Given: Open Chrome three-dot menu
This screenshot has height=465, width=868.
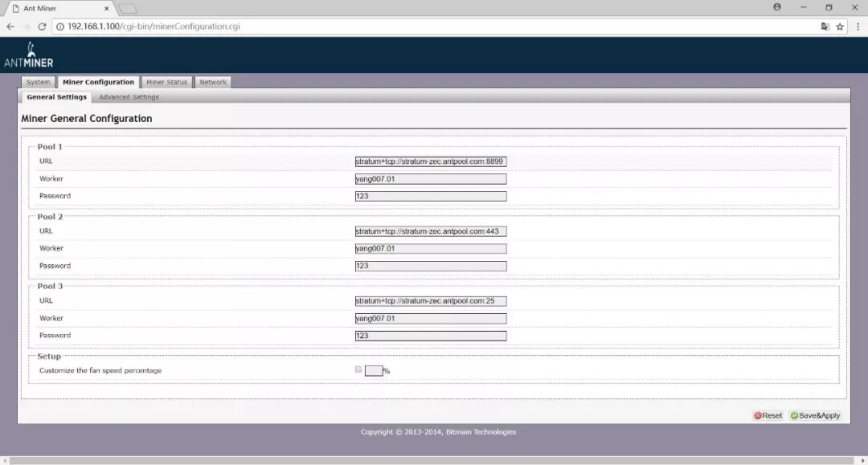Looking at the screenshot, I should (858, 27).
